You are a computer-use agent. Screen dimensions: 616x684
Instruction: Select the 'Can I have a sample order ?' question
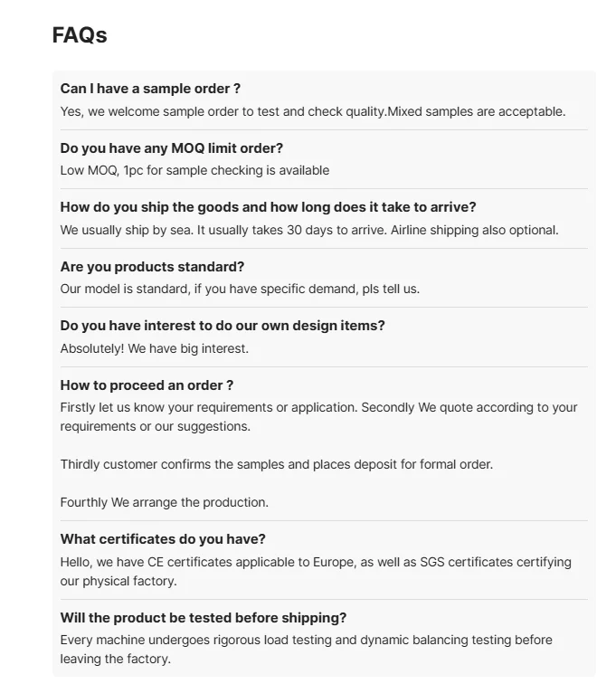(x=150, y=89)
